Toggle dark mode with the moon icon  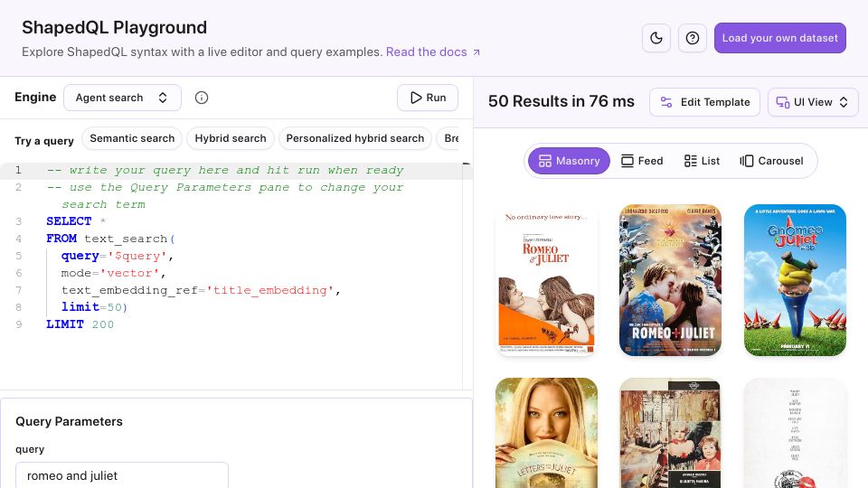pos(656,38)
